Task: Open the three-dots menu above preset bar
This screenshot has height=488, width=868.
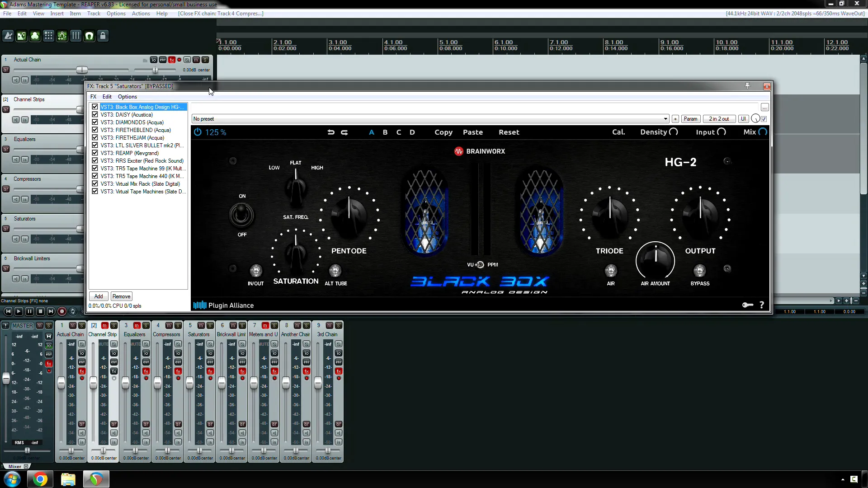Action: pos(764,107)
